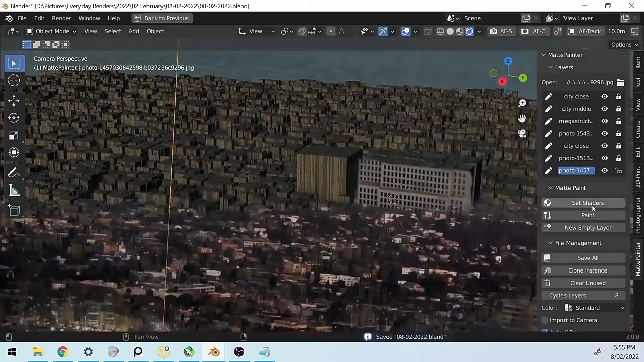Open the Object Mode dropdown
Screen dimensions: 644x362
pos(52,31)
